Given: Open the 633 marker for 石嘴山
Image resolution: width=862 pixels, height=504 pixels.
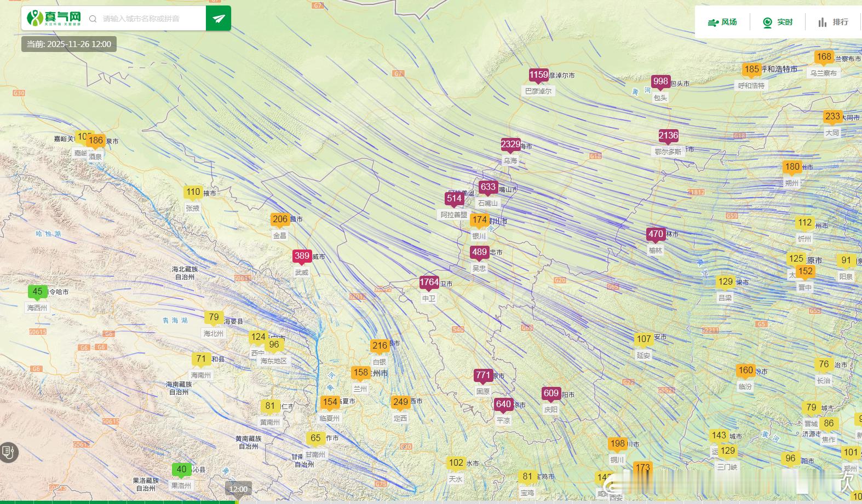Looking at the screenshot, I should [488, 187].
